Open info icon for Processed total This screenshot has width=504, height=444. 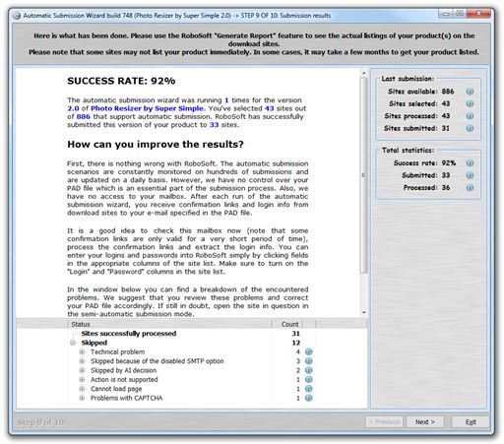pyautogui.click(x=470, y=188)
